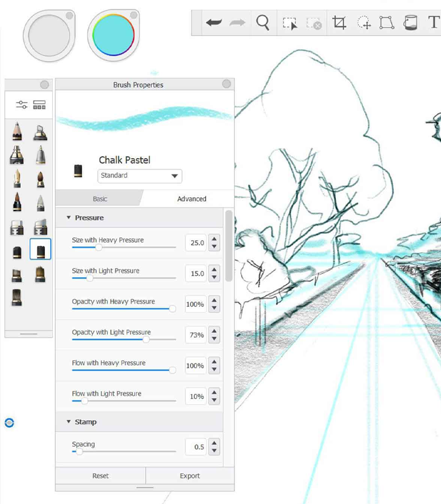Screen dimensions: 441x504
Task: Increase Size with Light Pressure using up arrow
Action: [214, 270]
